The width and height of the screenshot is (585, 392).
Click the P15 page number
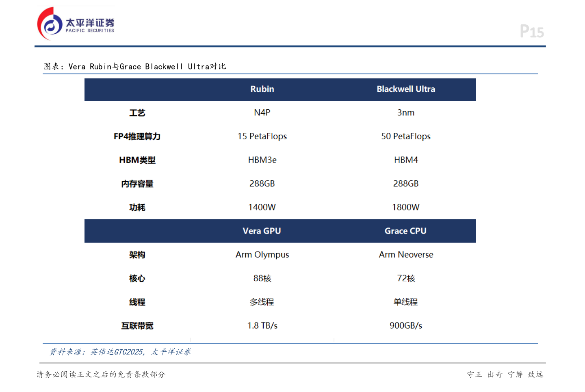(531, 32)
